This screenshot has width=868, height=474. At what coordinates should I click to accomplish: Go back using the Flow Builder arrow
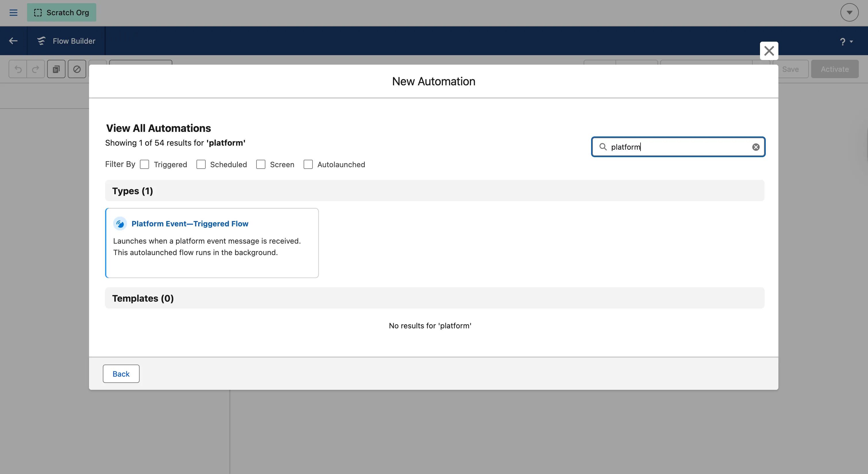point(13,41)
